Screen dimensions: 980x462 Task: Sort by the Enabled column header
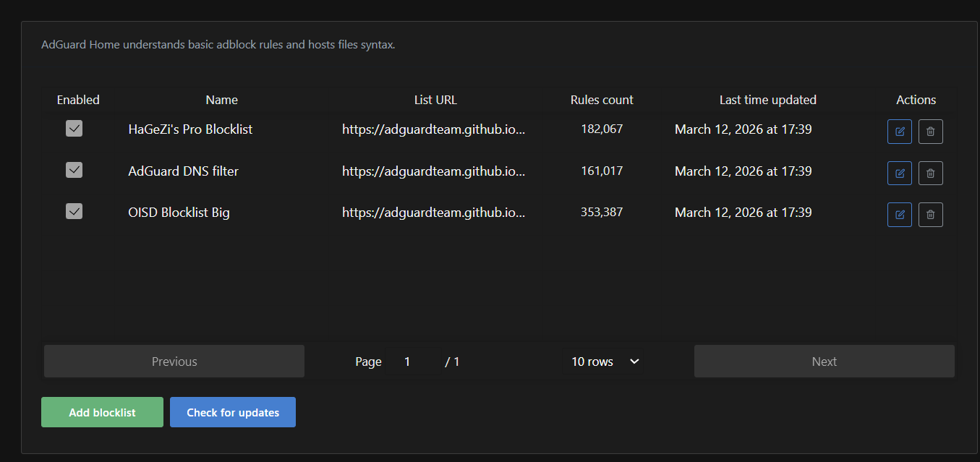click(78, 100)
